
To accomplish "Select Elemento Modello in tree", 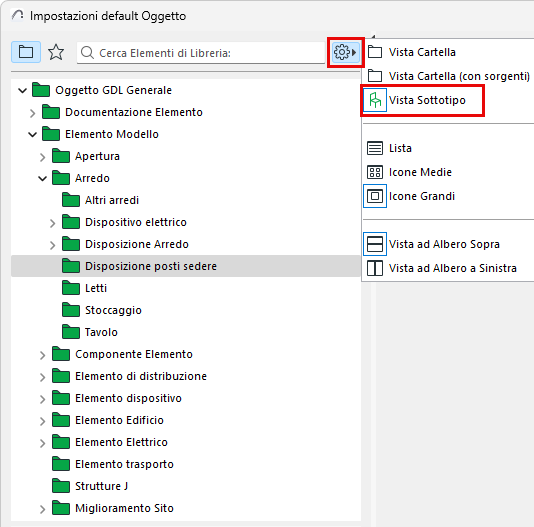I will tap(112, 134).
